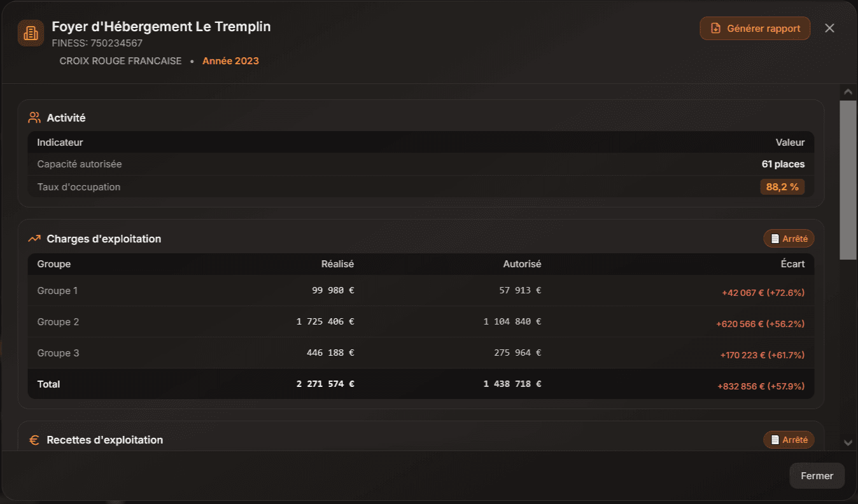Click the Activité section people icon
858x504 pixels.
(34, 118)
